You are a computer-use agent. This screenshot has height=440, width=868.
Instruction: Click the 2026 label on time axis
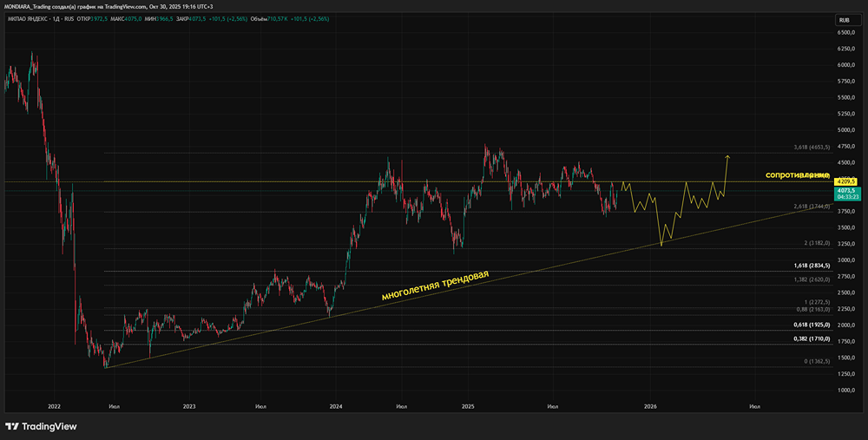(x=650, y=406)
